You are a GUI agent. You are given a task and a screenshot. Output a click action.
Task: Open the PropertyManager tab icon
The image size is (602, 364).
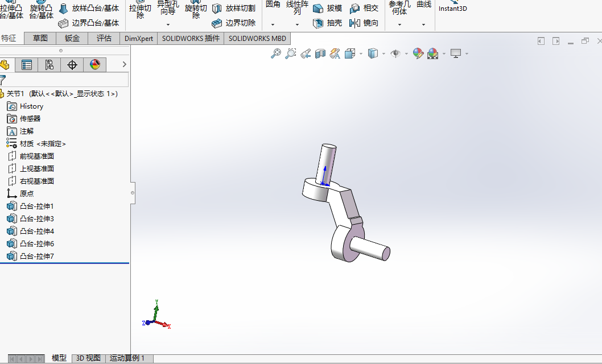[x=27, y=64]
